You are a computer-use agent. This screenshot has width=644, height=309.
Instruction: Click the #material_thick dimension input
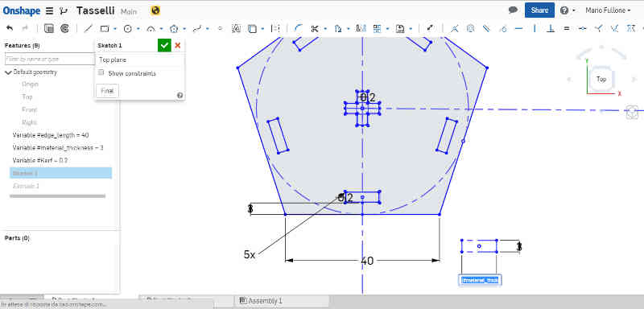point(480,280)
